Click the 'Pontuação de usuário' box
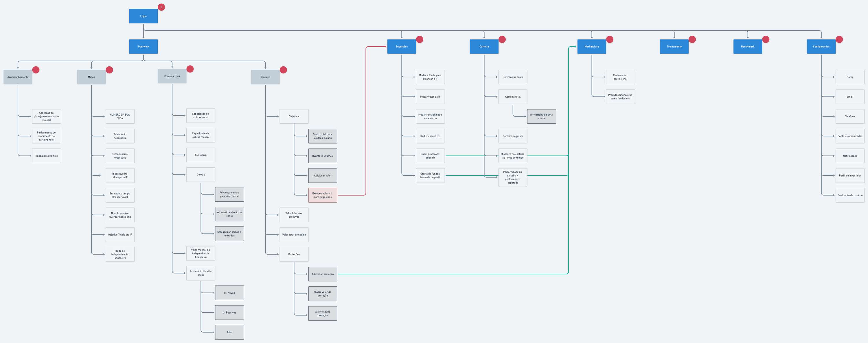The width and height of the screenshot is (868, 343). (850, 195)
